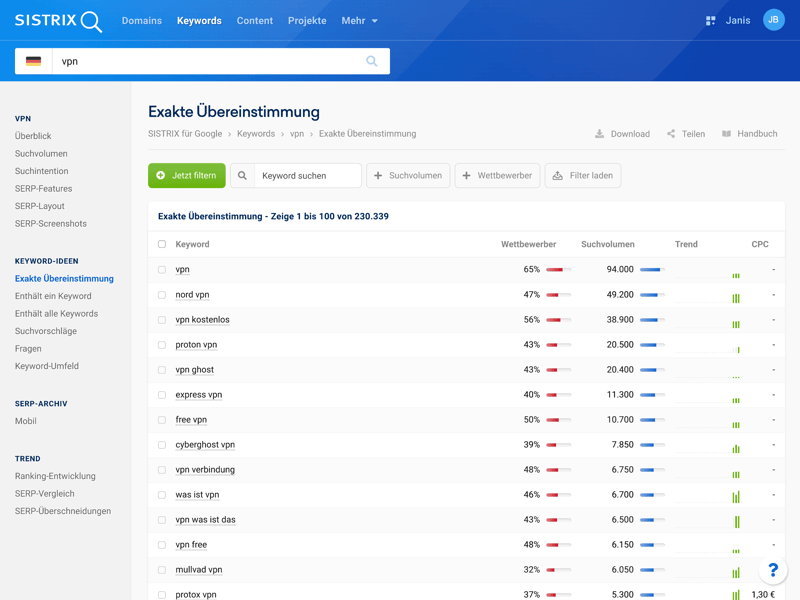
Task: Open the Handbuch book icon
Action: [727, 134]
